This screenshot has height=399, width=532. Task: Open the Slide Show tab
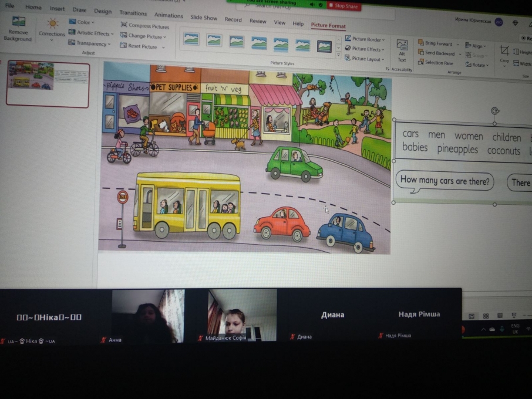pyautogui.click(x=204, y=17)
